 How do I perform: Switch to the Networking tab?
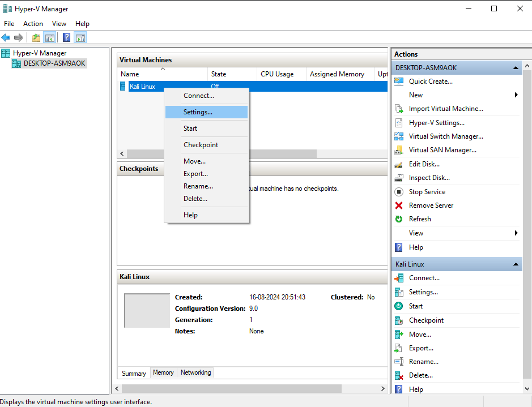tap(195, 372)
